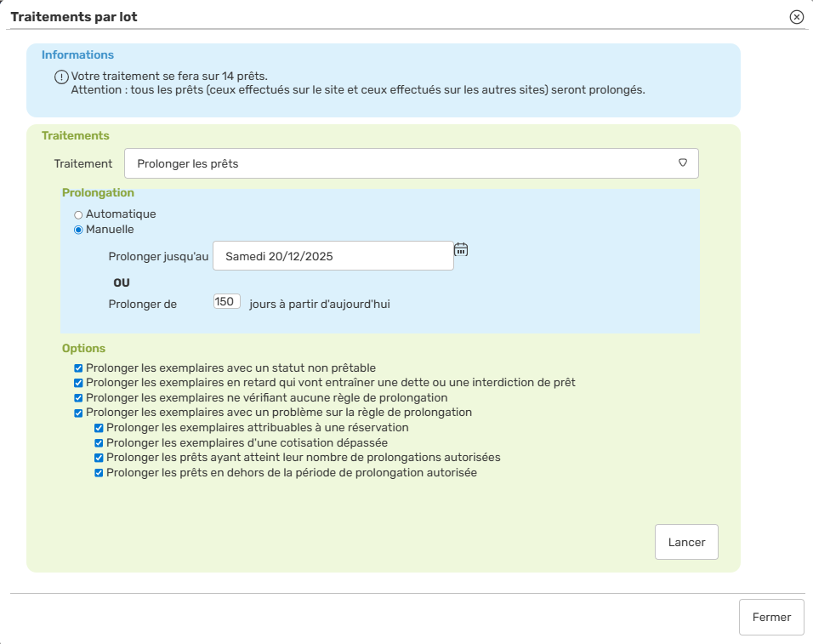Screen dimensions: 813x644
Task: Click the bold 'ou' separator text
Action: coord(122,283)
